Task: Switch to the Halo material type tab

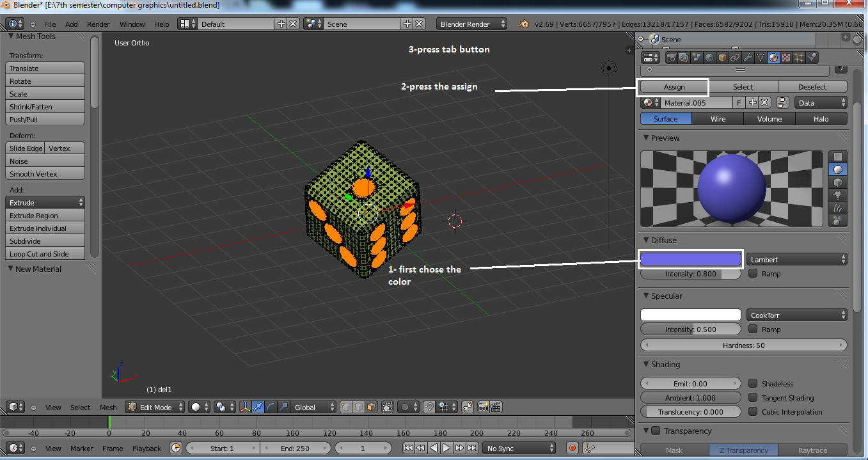Action: (821, 118)
